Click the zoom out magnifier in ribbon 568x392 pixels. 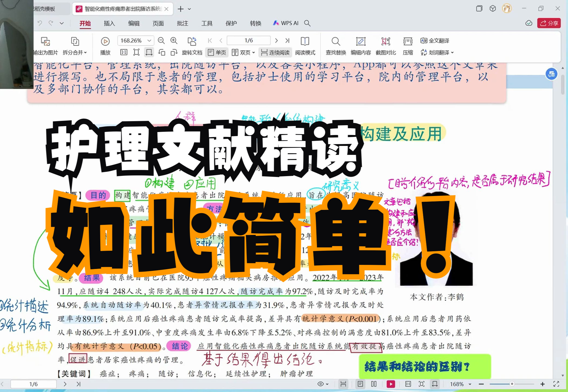pos(161,41)
